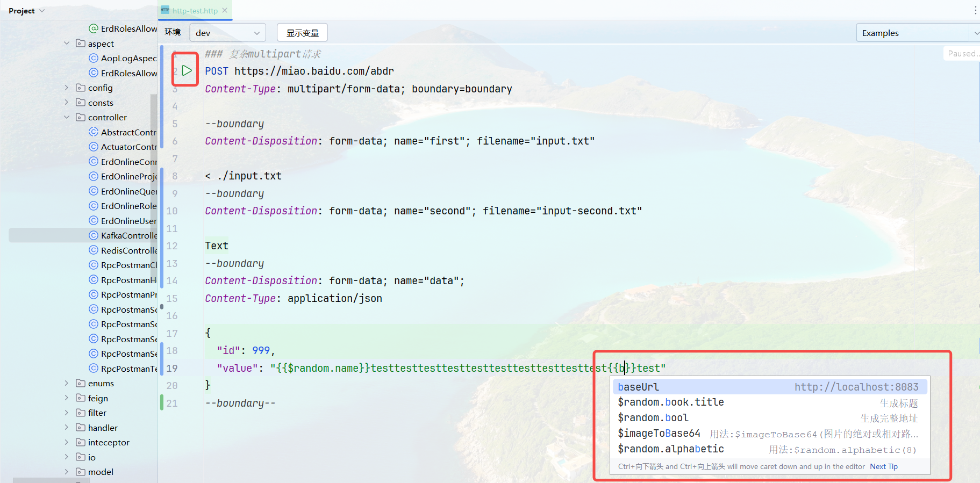Open the Examples dropdown
Viewport: 980px width, 483px height.
point(918,33)
